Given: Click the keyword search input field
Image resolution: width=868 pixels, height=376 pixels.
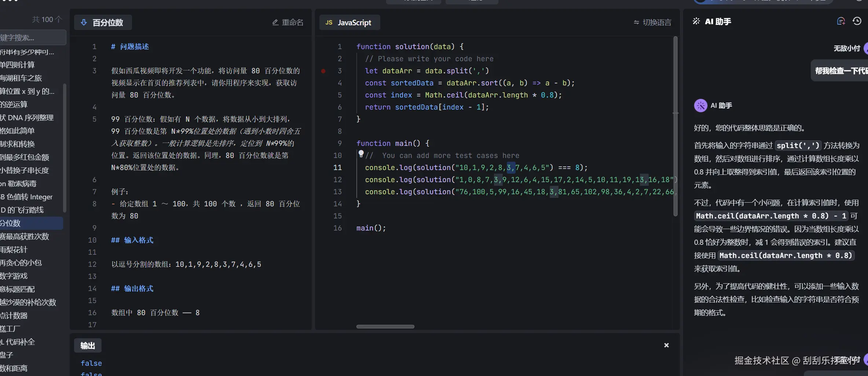Looking at the screenshot, I should tap(32, 38).
